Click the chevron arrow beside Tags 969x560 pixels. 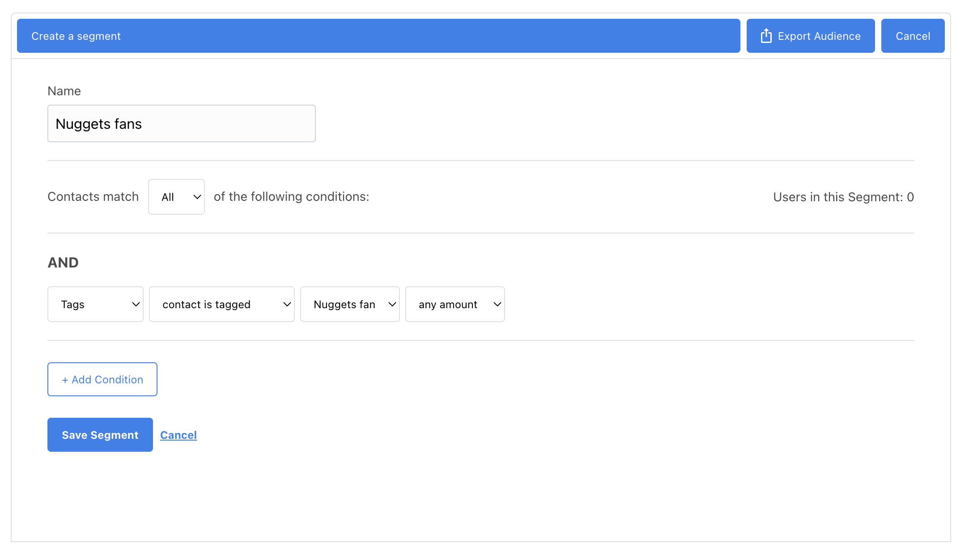136,305
